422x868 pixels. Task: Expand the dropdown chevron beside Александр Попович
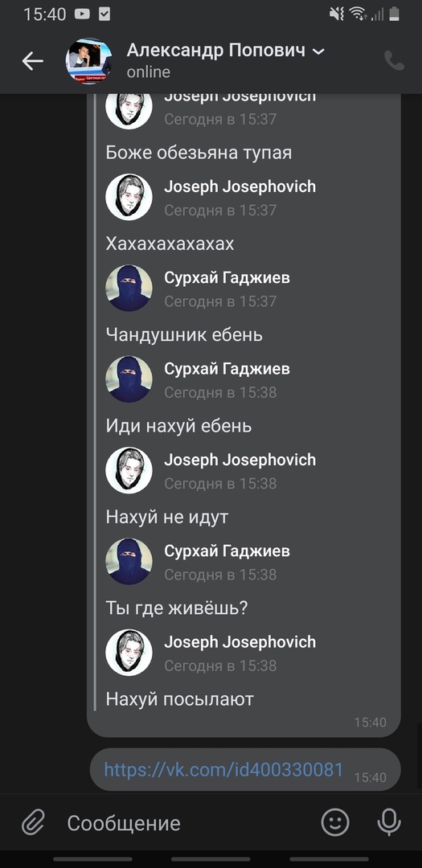(318, 51)
